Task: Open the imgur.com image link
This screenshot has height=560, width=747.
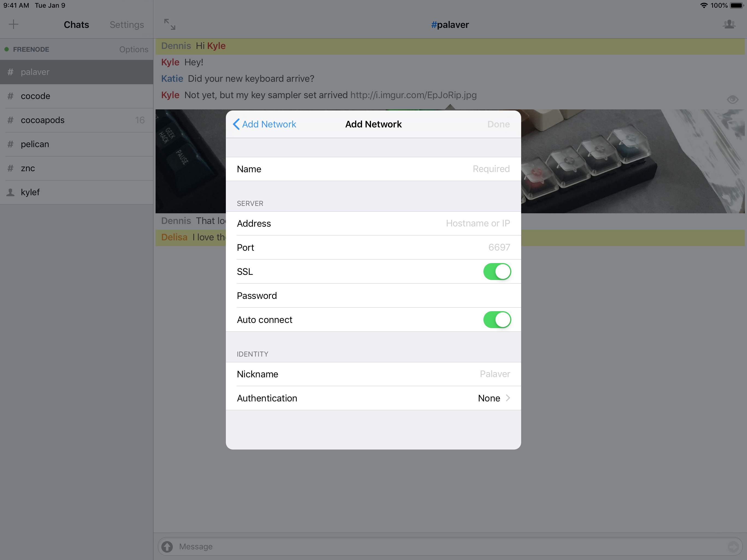Action: coord(413,95)
